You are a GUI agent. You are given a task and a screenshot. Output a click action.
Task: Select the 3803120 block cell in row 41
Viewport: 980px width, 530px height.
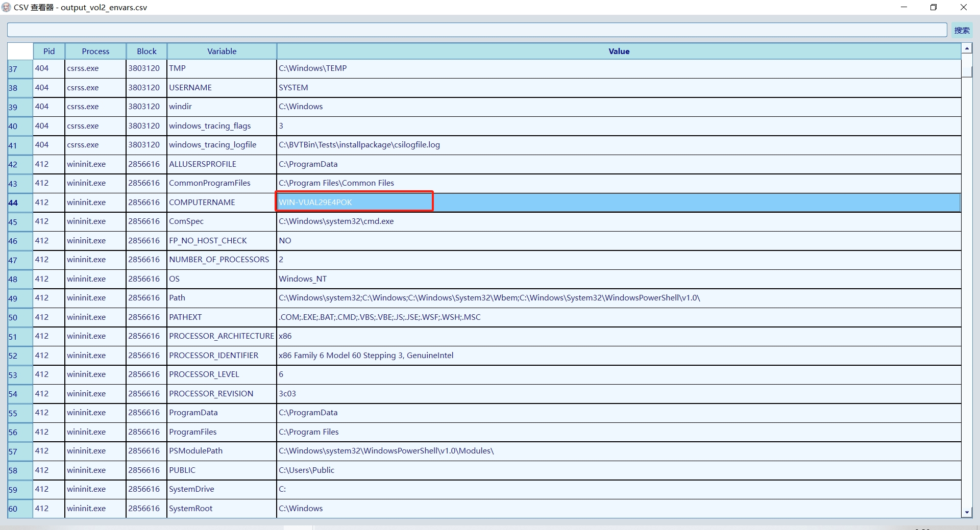146,145
